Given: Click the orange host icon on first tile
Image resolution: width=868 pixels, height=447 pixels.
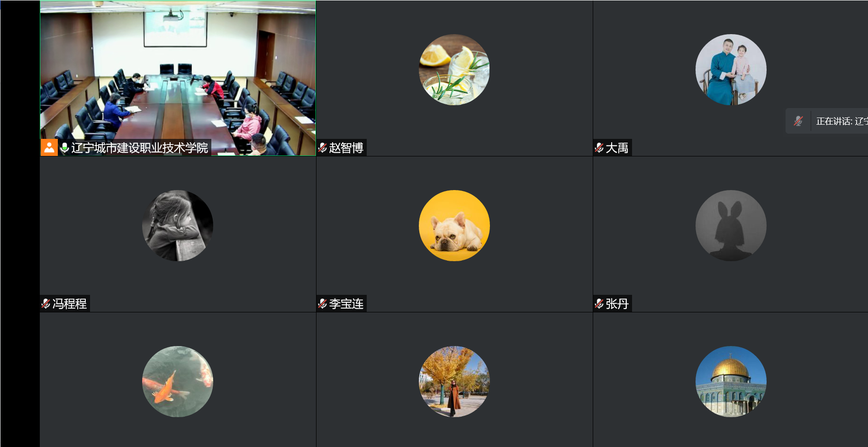Looking at the screenshot, I should pos(49,147).
